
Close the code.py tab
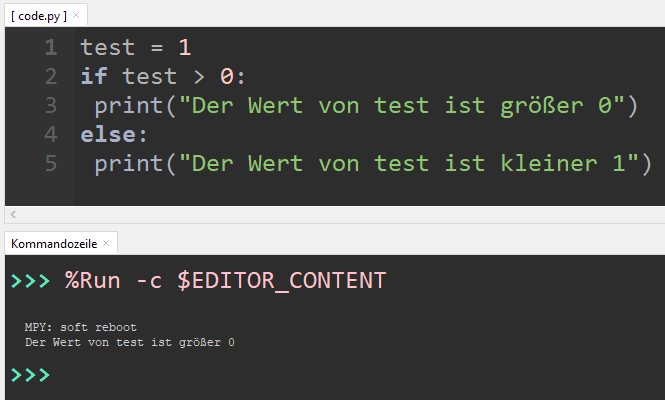76,16
